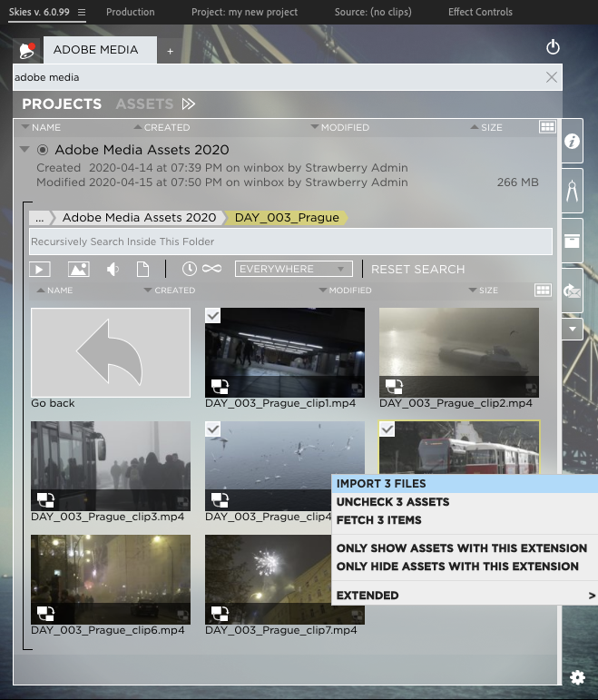Viewport: 598px width, 700px height.
Task: Switch to PROJECTS view
Action: coord(62,104)
